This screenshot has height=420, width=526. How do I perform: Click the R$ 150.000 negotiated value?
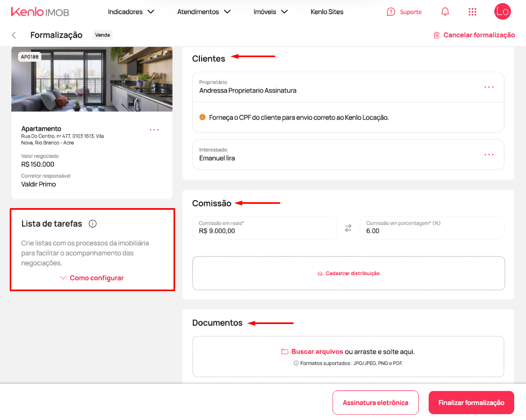point(38,164)
